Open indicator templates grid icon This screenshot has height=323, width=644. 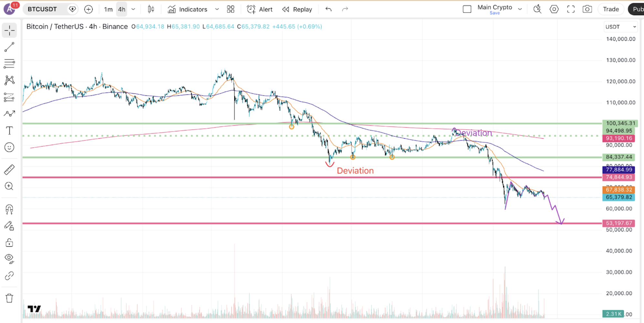click(231, 9)
